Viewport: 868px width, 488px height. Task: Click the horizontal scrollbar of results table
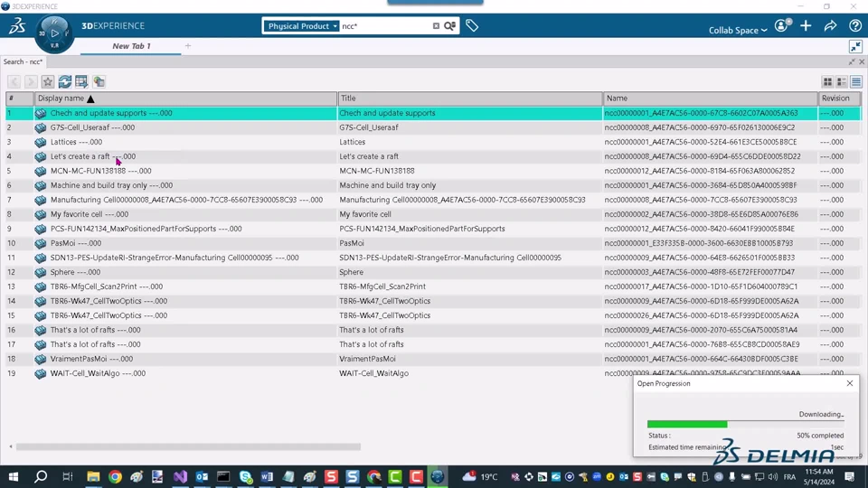[188, 446]
